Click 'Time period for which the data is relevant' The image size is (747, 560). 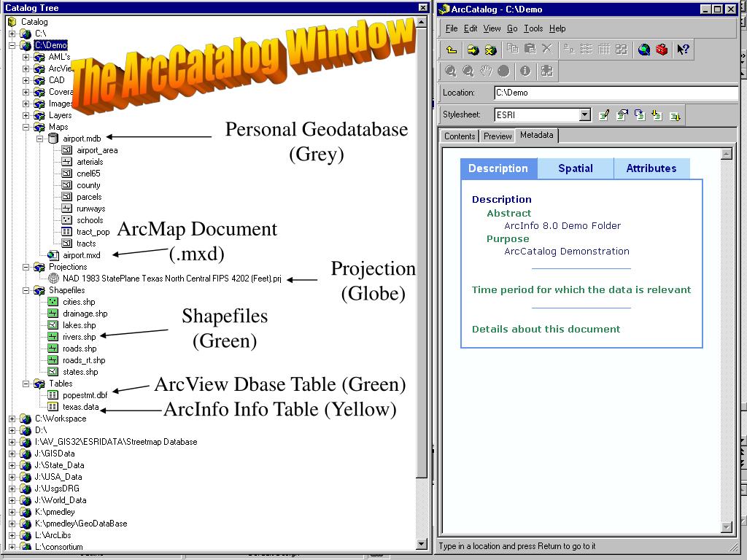click(581, 290)
